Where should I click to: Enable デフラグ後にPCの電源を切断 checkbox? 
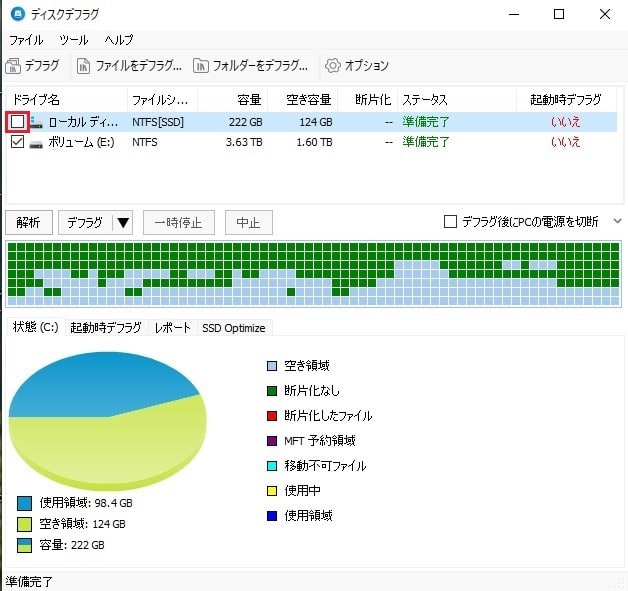451,221
